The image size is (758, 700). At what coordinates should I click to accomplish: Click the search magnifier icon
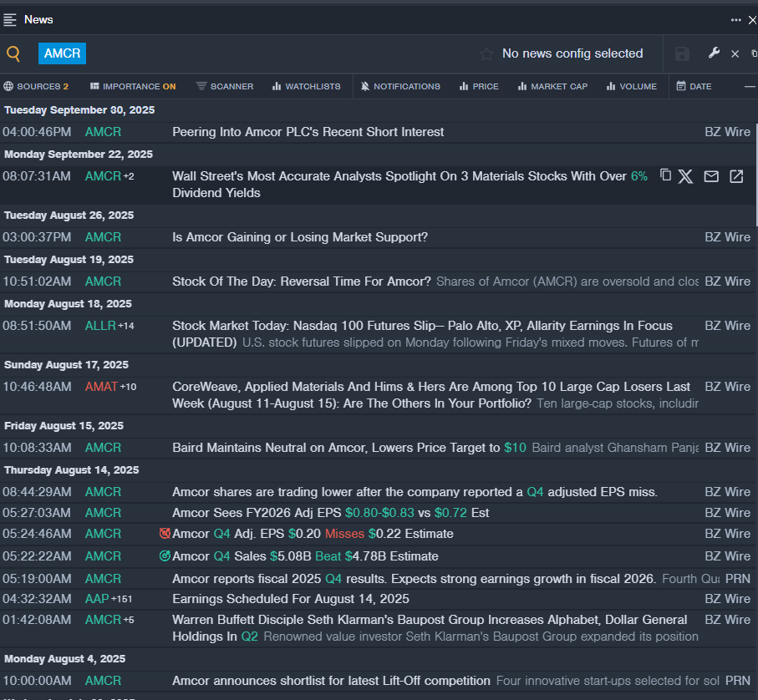(x=13, y=54)
